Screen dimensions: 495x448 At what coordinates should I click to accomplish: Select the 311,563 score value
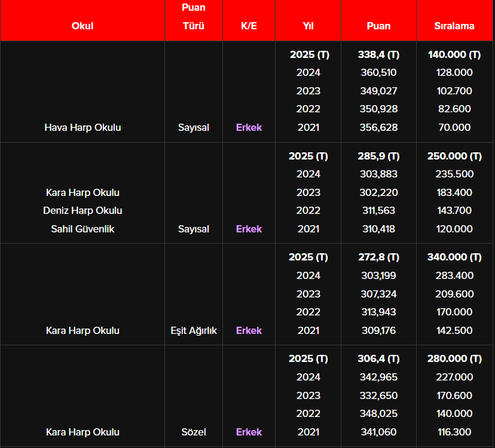pyautogui.click(x=378, y=210)
